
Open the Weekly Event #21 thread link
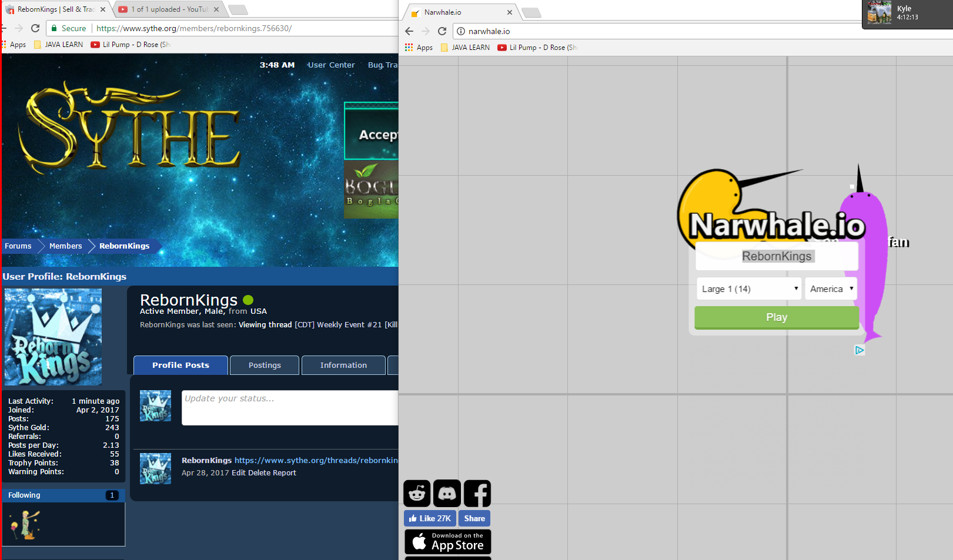(346, 325)
